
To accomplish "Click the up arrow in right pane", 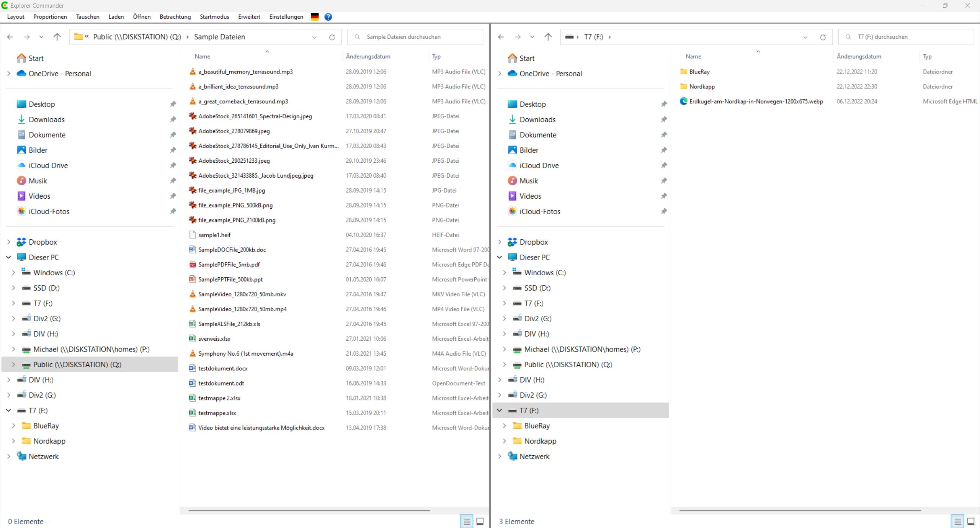I will click(x=548, y=37).
